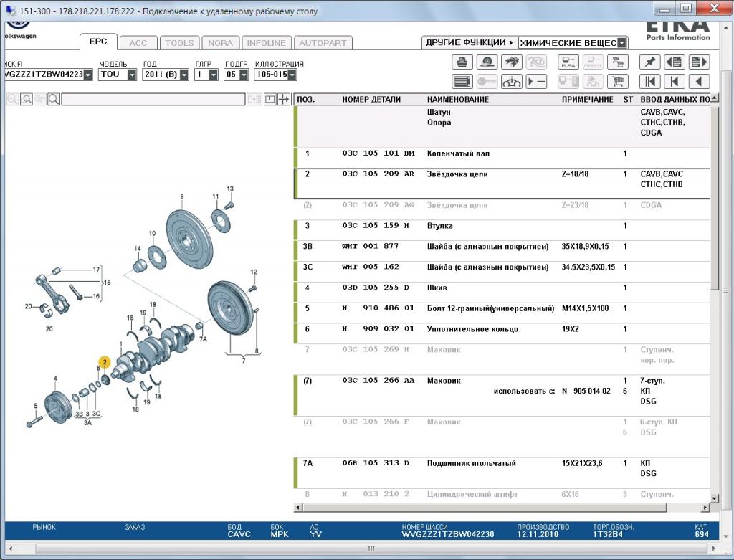Click highlighted callout 2 in illustration
Screen dimensions: 734x560
[x=105, y=362]
